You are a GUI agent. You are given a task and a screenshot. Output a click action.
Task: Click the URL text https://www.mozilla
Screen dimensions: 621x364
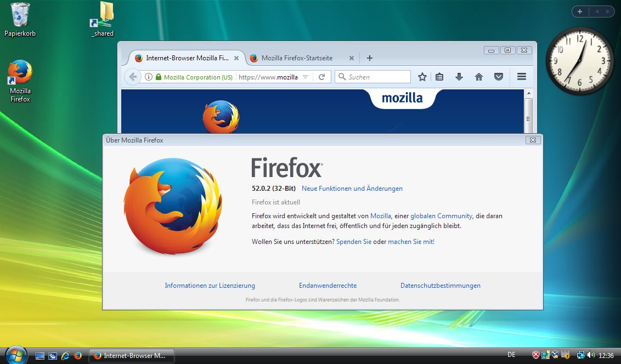(x=268, y=77)
